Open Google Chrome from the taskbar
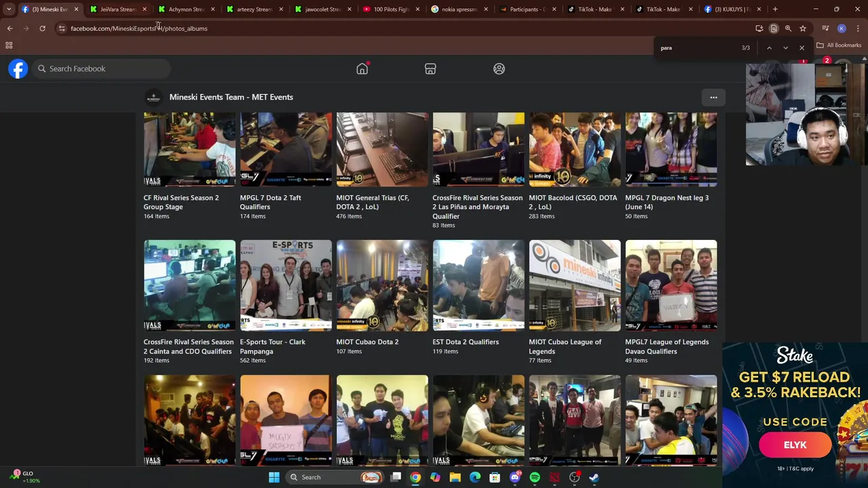This screenshot has width=868, height=488. [415, 477]
